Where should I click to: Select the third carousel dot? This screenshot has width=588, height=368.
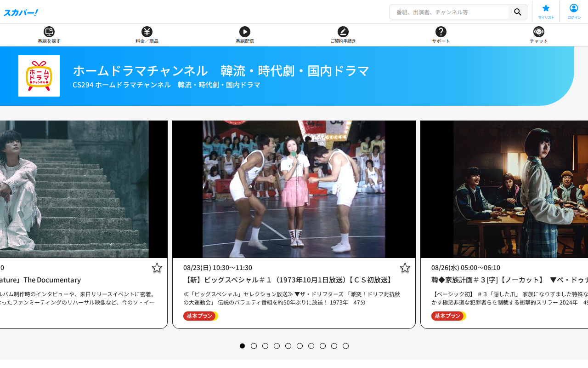click(x=266, y=346)
